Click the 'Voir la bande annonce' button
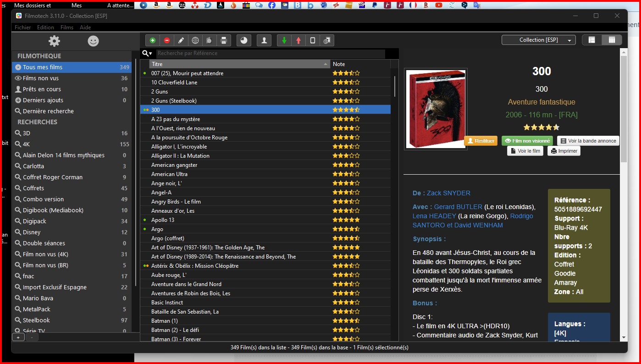Screen dimensions: 641x364 tap(588, 141)
